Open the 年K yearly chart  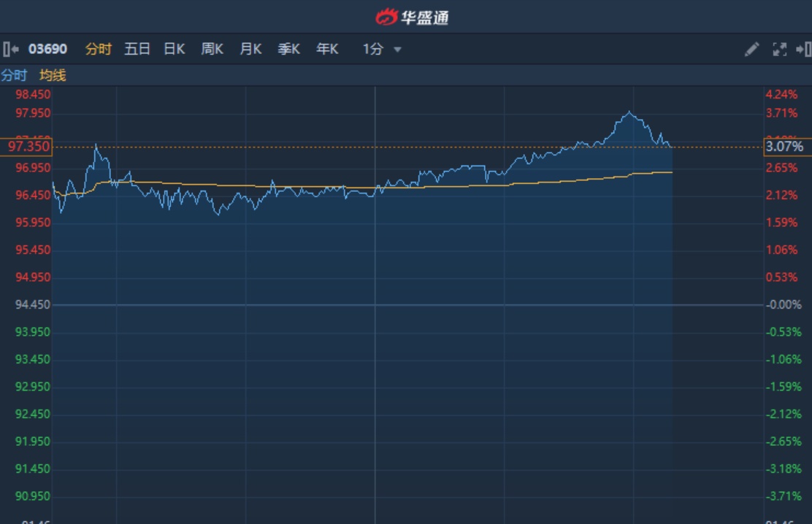tap(327, 50)
